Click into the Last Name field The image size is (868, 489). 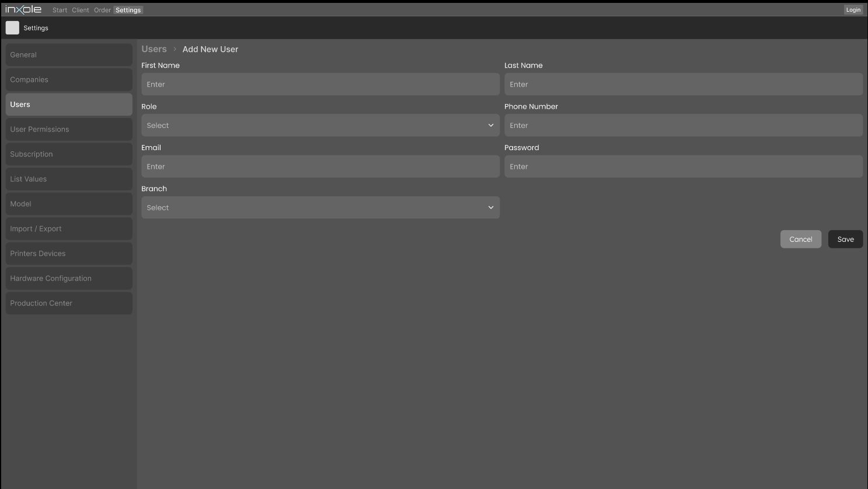coord(683,85)
